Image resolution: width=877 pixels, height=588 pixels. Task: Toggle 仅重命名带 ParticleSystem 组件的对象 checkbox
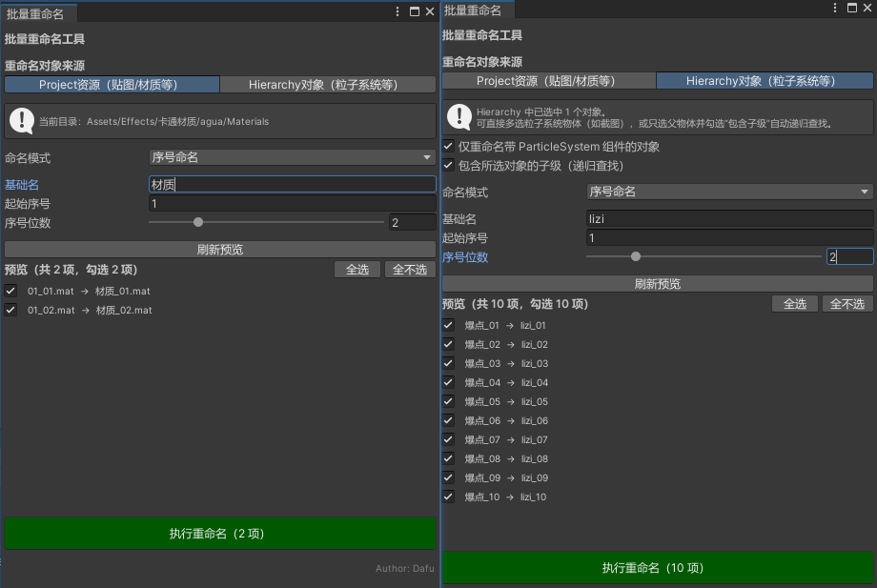point(448,147)
